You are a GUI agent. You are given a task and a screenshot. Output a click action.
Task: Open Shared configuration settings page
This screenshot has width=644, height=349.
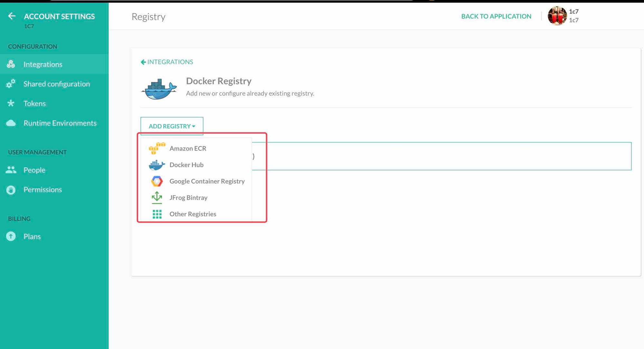(x=56, y=84)
